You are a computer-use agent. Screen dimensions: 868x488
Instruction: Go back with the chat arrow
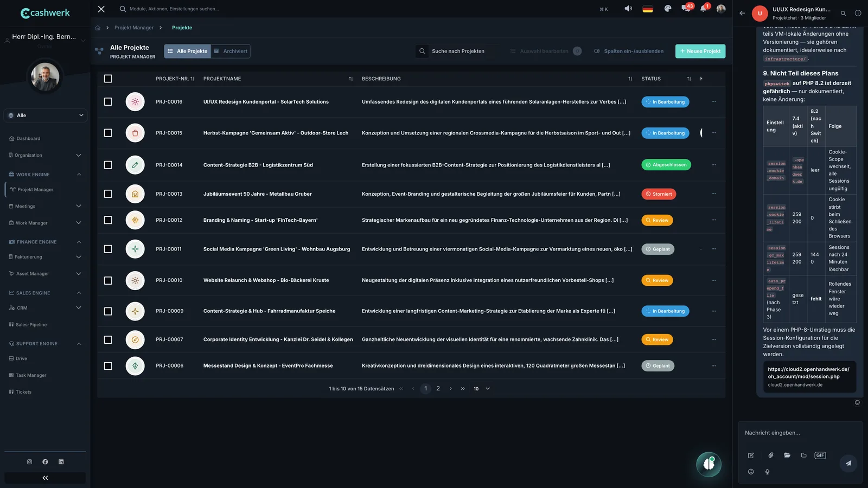click(x=742, y=13)
